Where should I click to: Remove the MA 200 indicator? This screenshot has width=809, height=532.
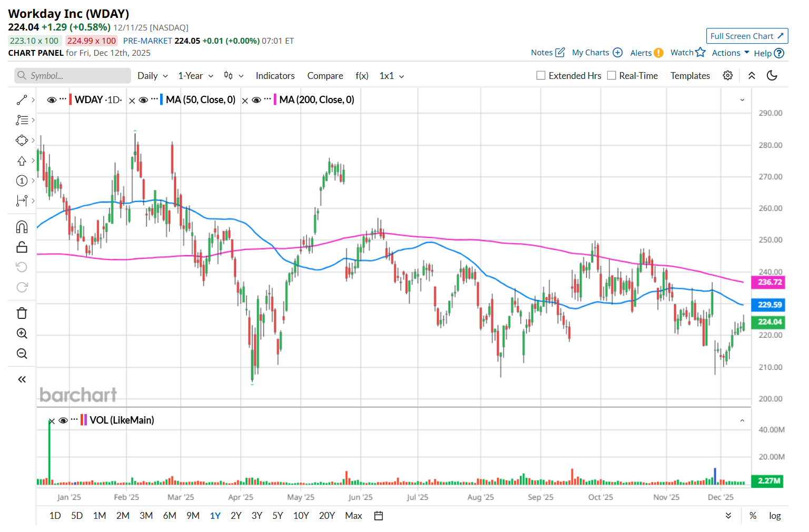point(245,101)
